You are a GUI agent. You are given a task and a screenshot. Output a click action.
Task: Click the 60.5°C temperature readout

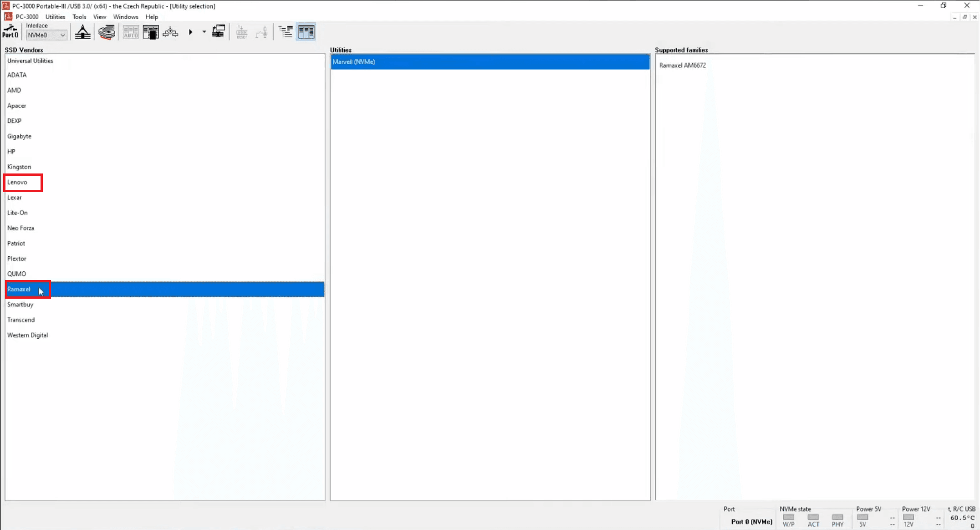pos(962,518)
